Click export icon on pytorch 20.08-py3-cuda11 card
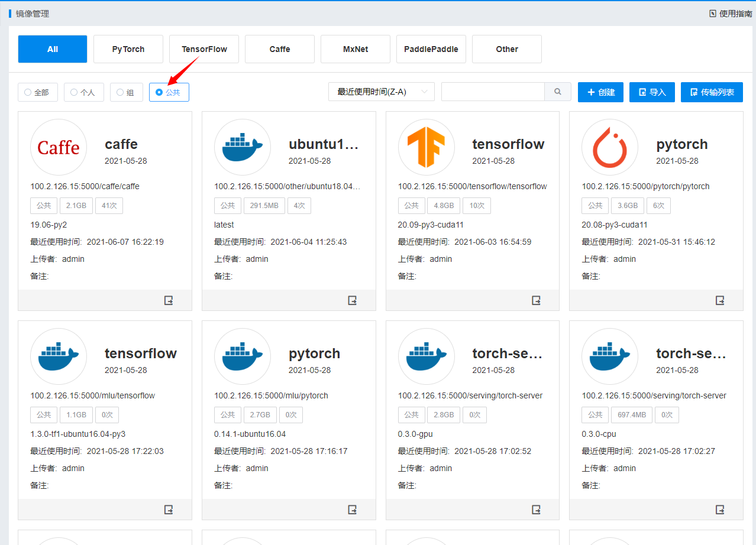 pos(720,300)
